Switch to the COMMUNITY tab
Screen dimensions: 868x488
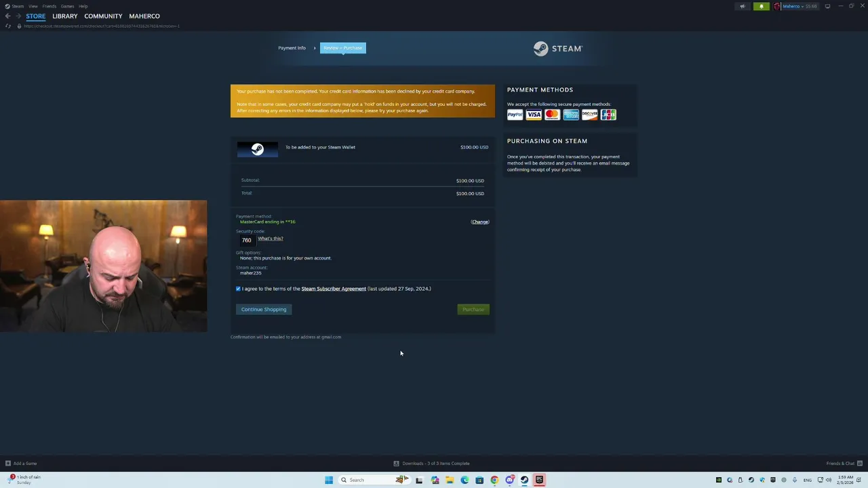[103, 16]
